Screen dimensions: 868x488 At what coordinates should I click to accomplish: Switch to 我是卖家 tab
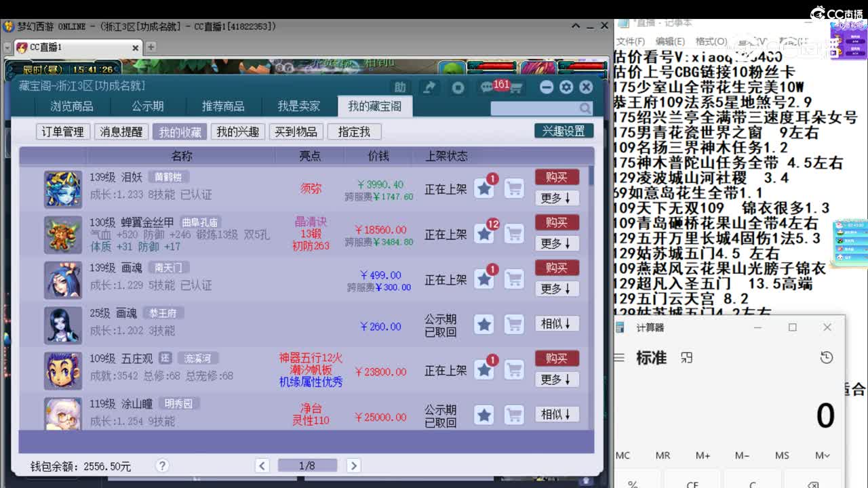click(x=299, y=106)
